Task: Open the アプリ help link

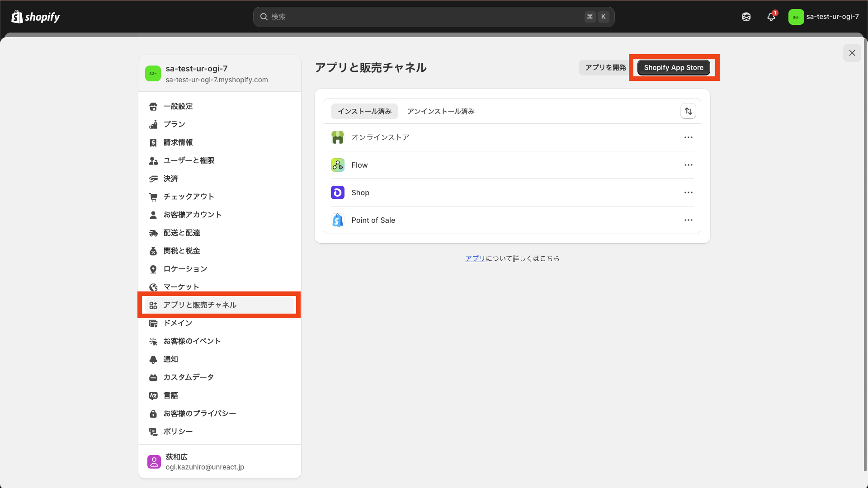Action: click(475, 258)
